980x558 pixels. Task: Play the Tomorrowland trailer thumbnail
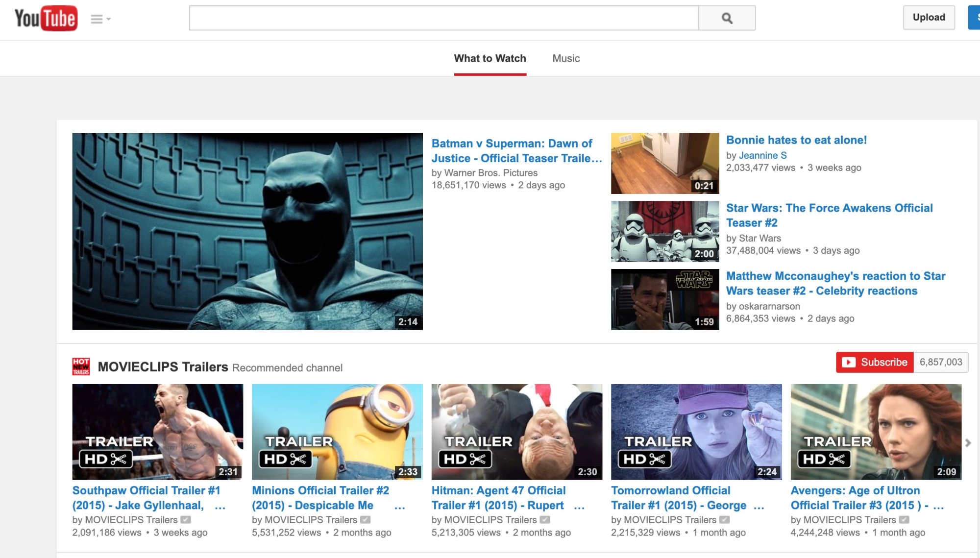(x=696, y=432)
